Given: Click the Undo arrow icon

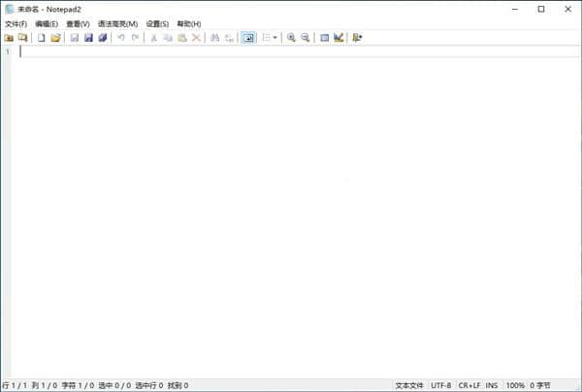Looking at the screenshot, I should click(x=121, y=38).
